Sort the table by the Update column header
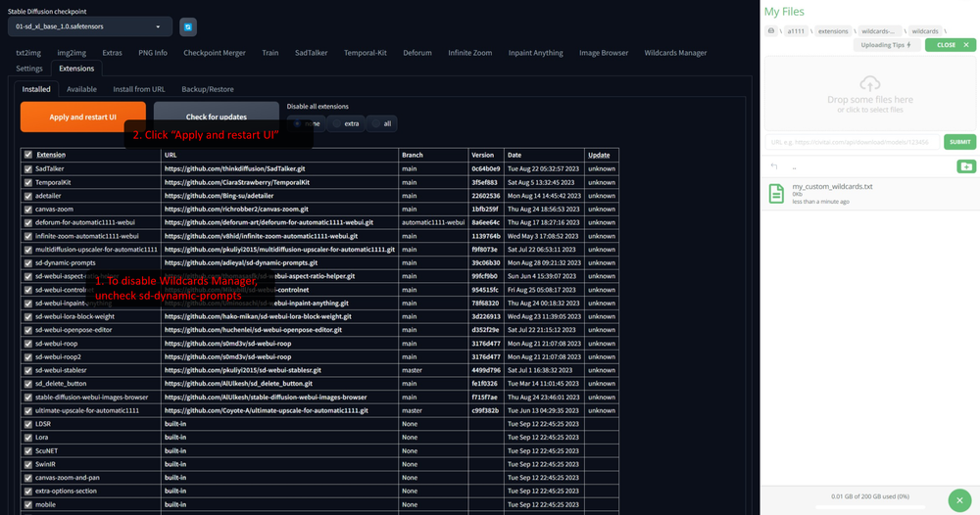Screen dimensions: 980x515 [598, 155]
